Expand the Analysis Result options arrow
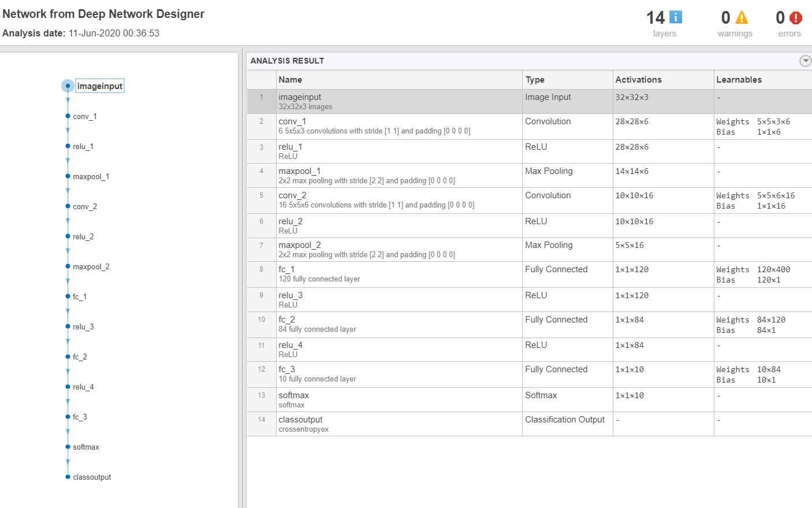 [805, 61]
